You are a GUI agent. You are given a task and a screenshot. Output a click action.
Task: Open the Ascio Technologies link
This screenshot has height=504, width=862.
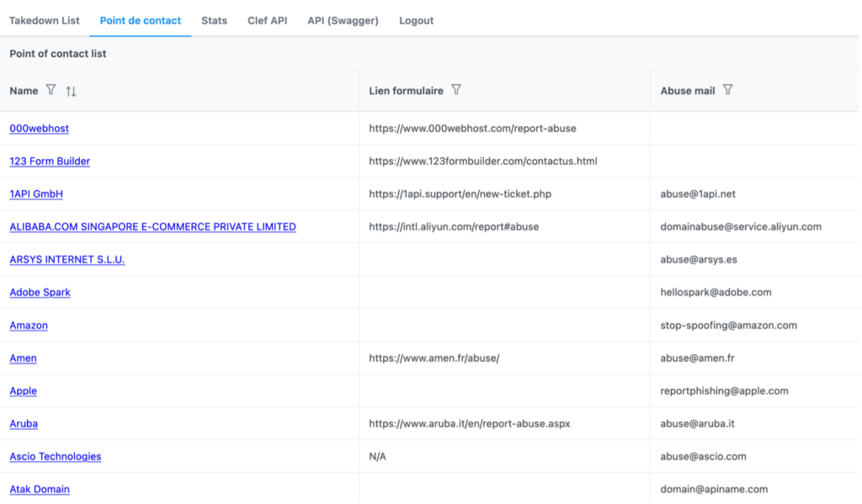click(55, 456)
